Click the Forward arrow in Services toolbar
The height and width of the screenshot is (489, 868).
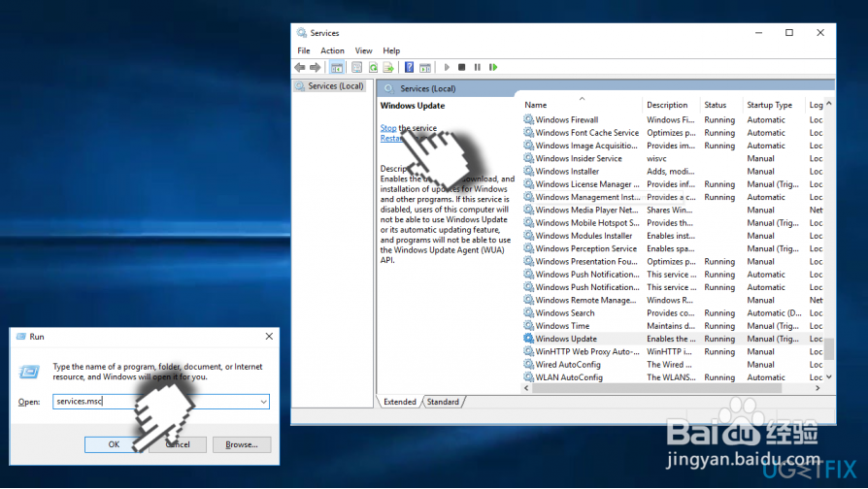coord(315,68)
